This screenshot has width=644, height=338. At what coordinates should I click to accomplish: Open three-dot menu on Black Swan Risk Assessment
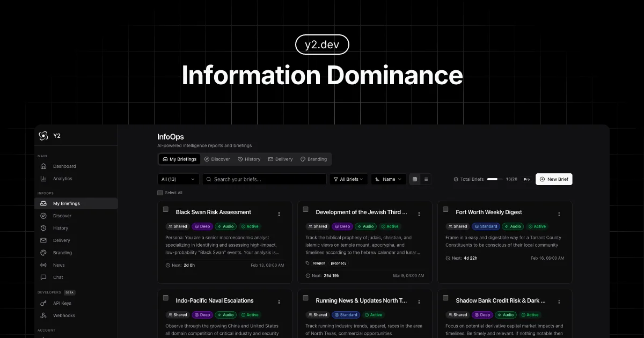click(279, 214)
